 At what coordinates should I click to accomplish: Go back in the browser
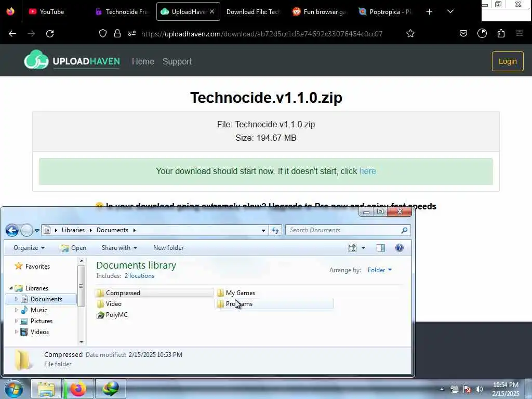[12, 34]
